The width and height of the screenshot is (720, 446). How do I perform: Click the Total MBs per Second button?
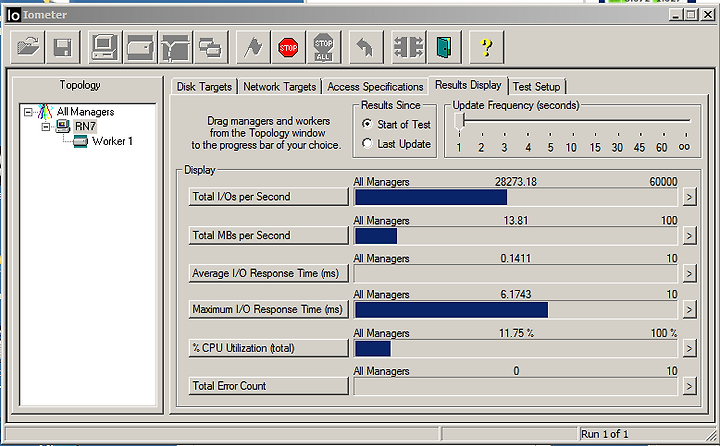pos(269,235)
